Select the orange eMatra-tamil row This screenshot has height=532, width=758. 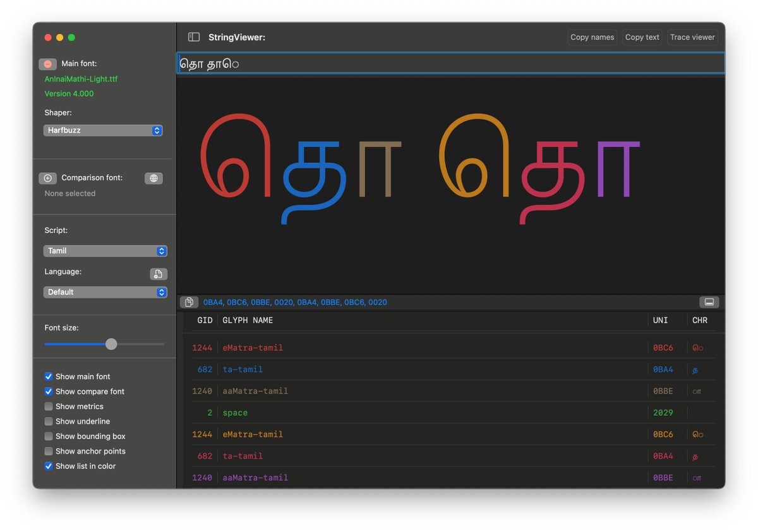[x=454, y=434]
